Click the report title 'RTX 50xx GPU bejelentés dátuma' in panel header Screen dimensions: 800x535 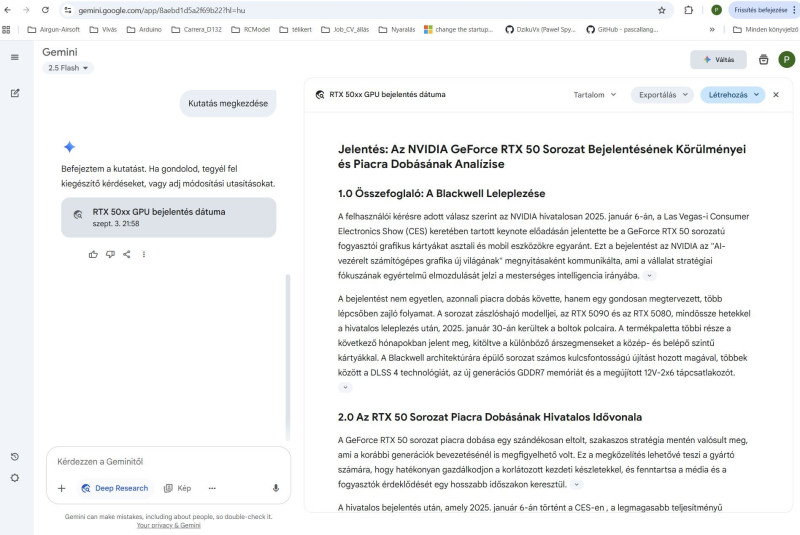tap(387, 94)
